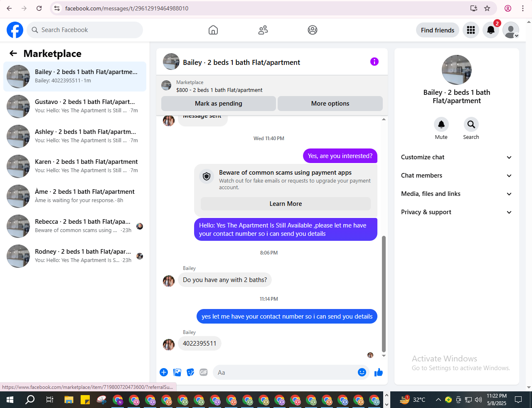Click the chat message scrollbar thumb
Image resolution: width=532 pixels, height=408 pixels.
click(x=384, y=294)
